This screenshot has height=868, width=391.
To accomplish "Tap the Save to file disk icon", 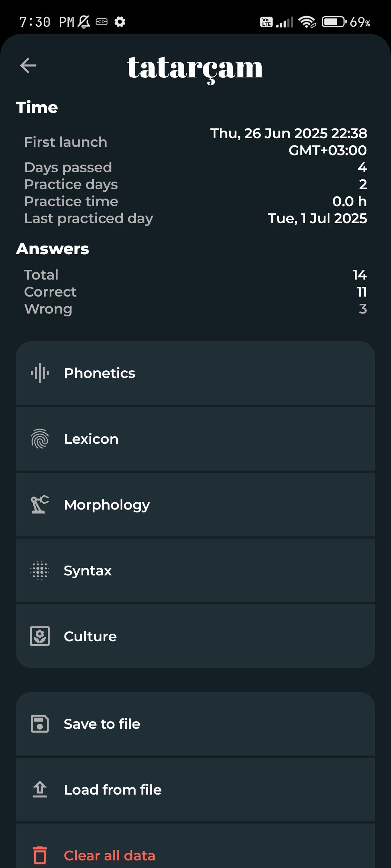I will coord(40,724).
